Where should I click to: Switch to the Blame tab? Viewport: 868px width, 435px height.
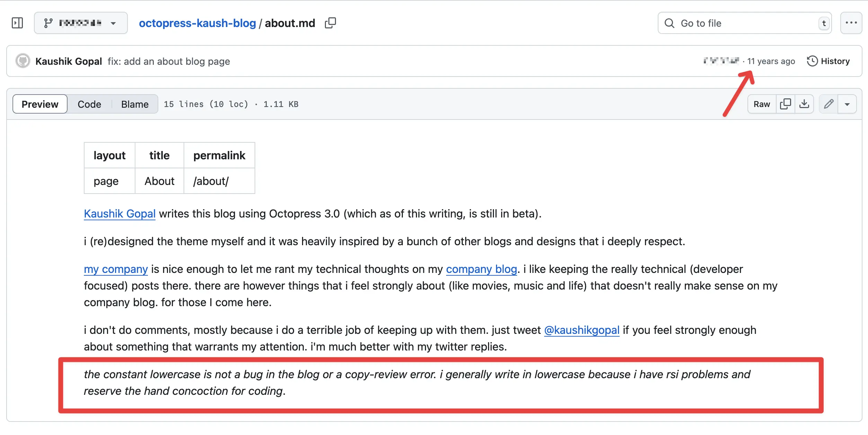[134, 104]
